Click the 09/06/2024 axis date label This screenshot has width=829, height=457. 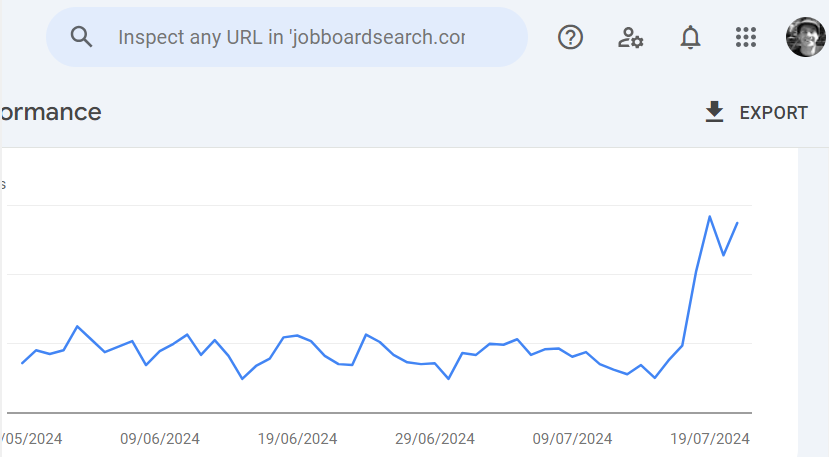click(x=160, y=439)
